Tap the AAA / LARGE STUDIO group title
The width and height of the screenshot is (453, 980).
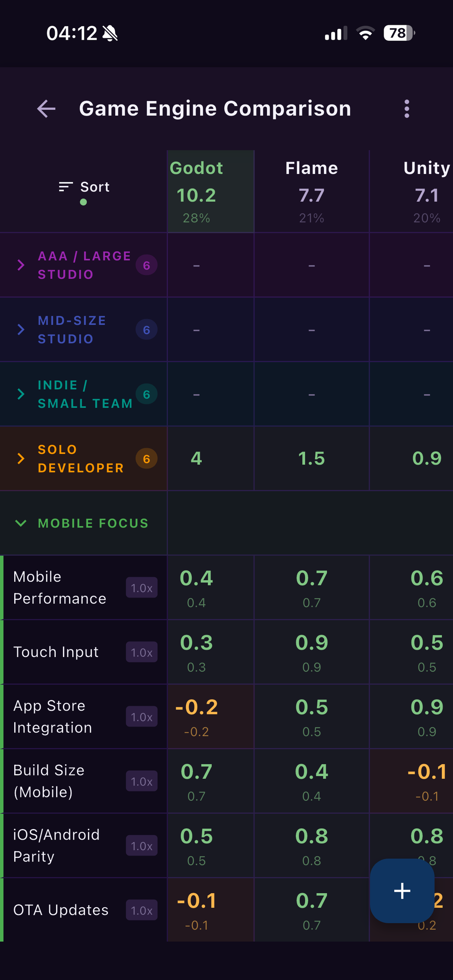click(x=85, y=265)
